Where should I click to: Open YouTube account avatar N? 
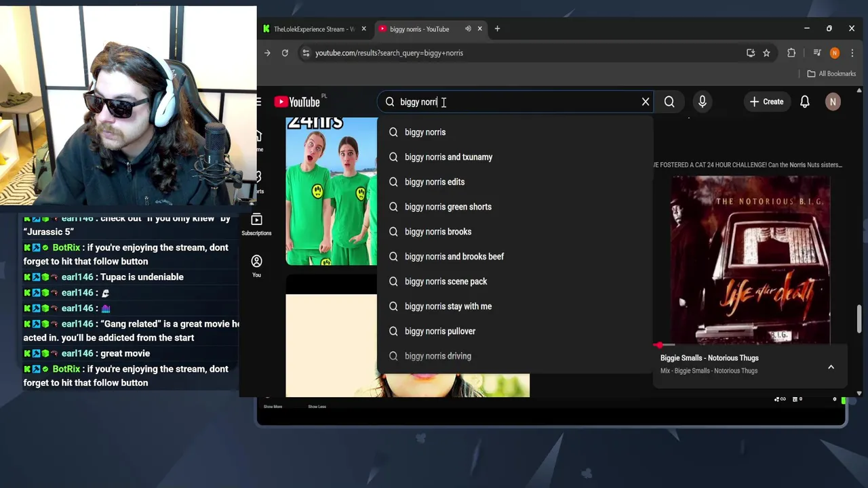(x=833, y=102)
